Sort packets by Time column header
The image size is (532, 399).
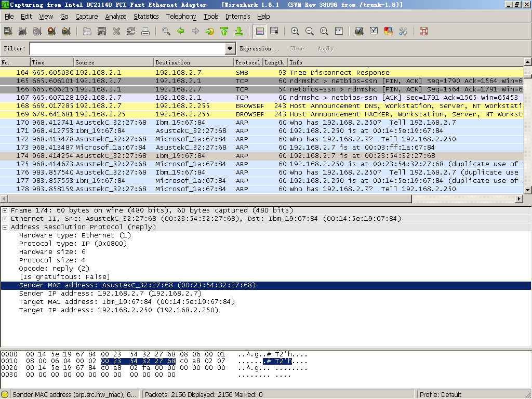52,62
